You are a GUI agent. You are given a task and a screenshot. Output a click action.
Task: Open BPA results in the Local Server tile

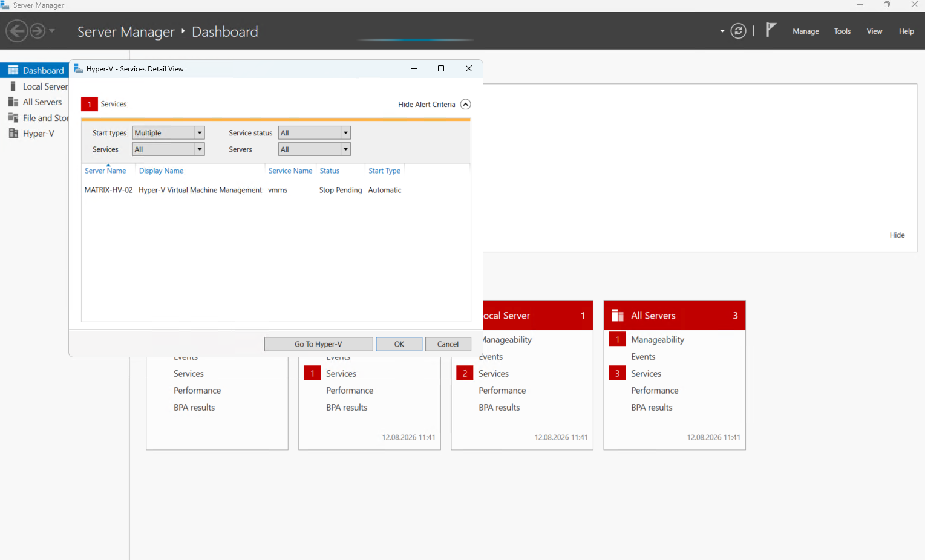tap(499, 408)
